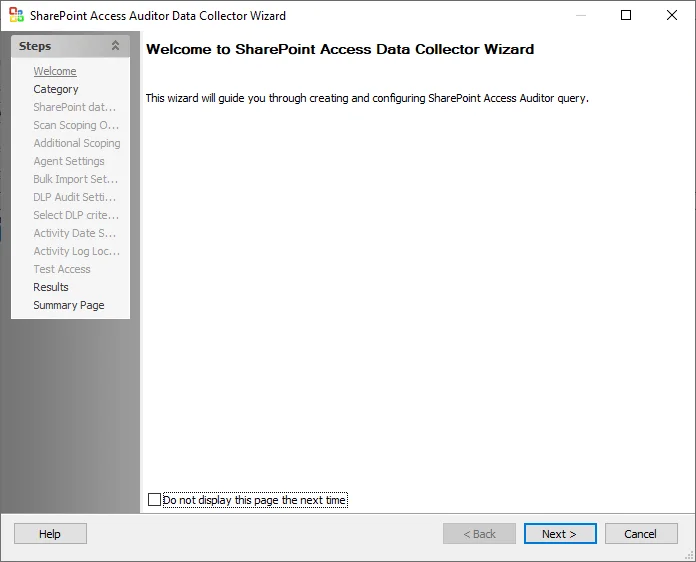Click the SharePoint Access Auditor app icon
This screenshot has height=562, width=696.
16,15
